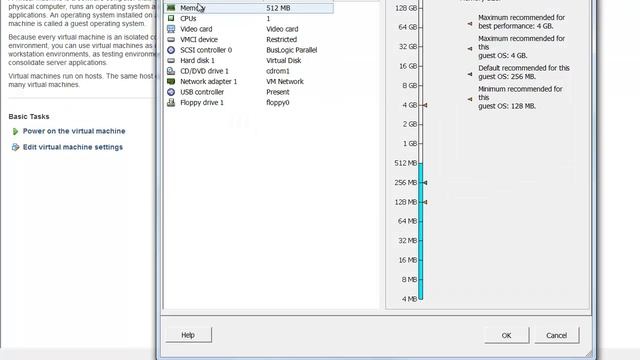The height and width of the screenshot is (360, 640).
Task: Click the Edit virtual machine settings icon
Action: pos(15,147)
